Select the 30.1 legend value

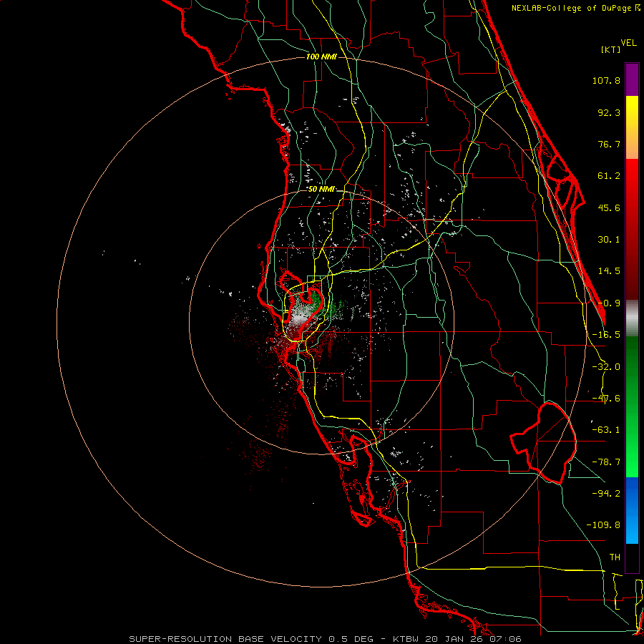pyautogui.click(x=609, y=240)
